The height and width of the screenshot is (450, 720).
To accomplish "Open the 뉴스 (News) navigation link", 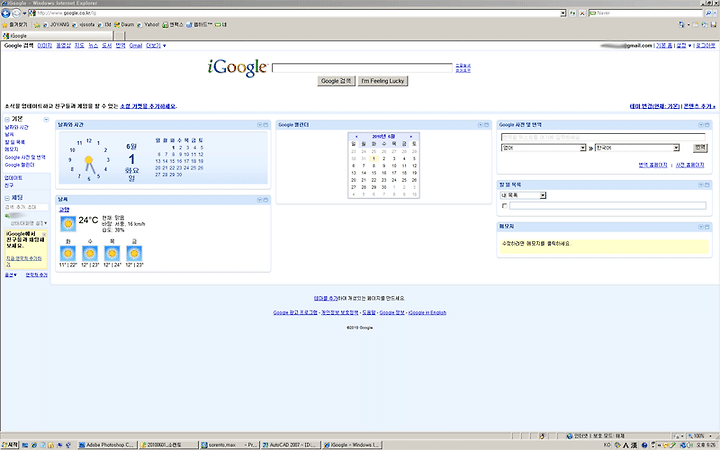I will pyautogui.click(x=93, y=45).
